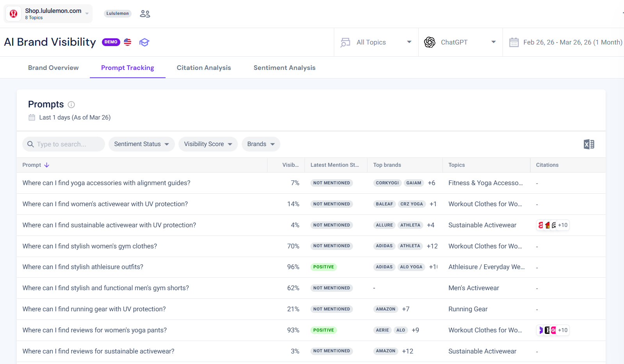Open prompt about yoga accessories with alignment guides
Viewport: 624px width, 364px height.
(x=106, y=183)
